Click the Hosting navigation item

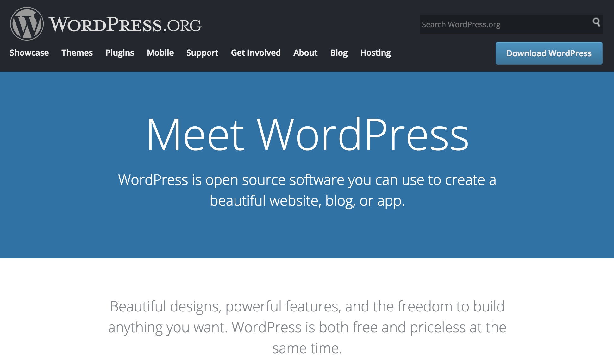[x=375, y=53]
